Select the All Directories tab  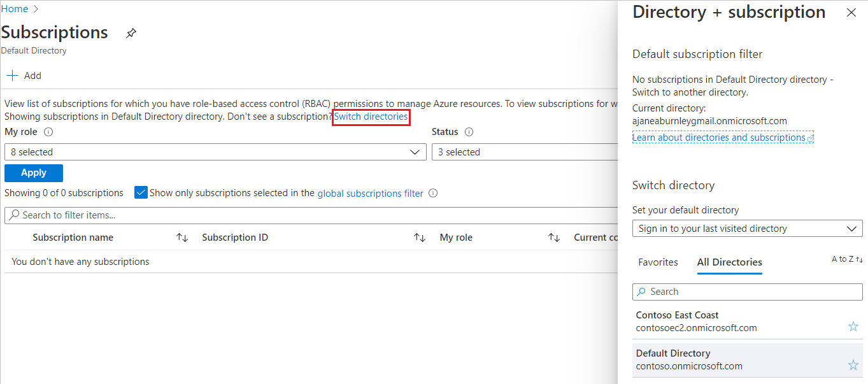click(x=729, y=262)
